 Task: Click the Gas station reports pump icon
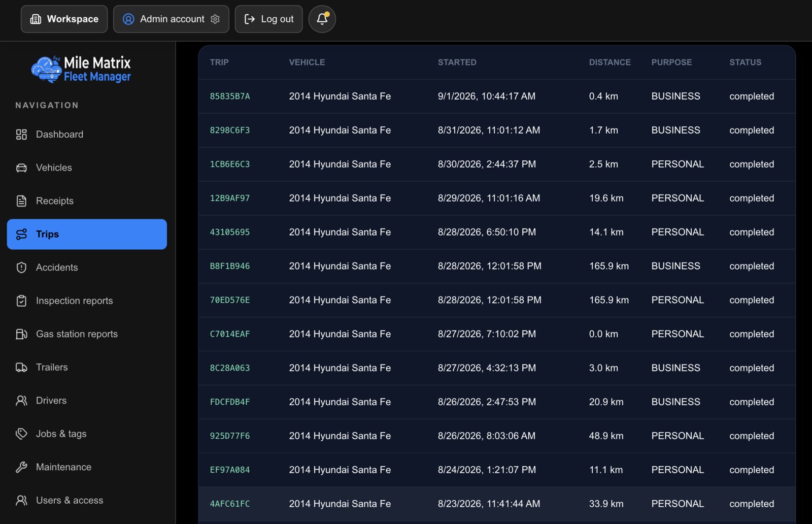21,334
